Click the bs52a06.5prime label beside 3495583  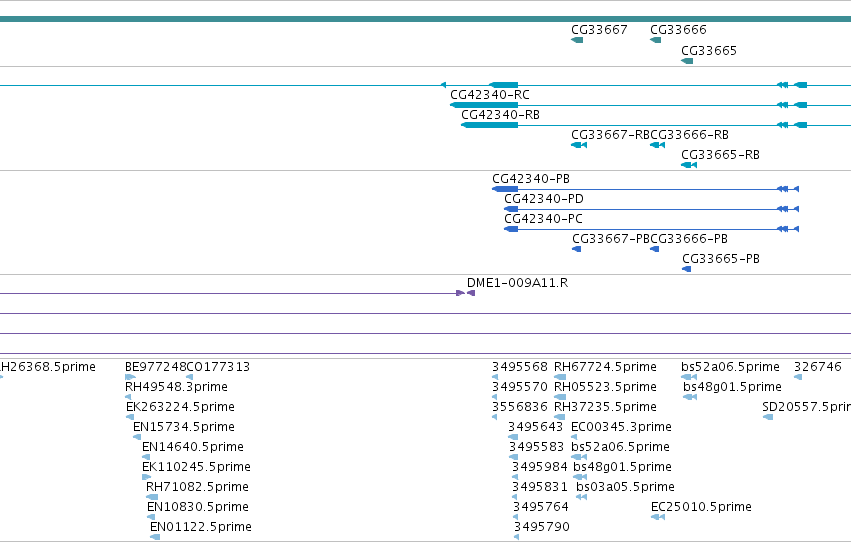pyautogui.click(x=620, y=448)
